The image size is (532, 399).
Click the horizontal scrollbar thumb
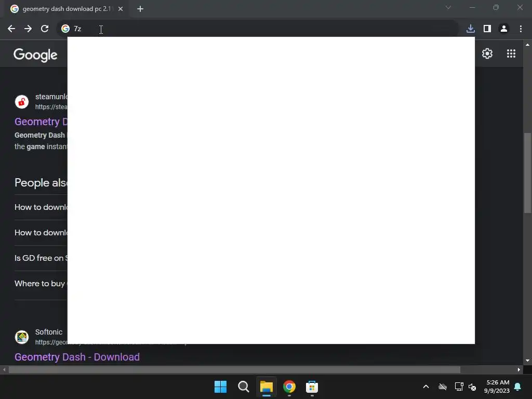click(x=234, y=369)
